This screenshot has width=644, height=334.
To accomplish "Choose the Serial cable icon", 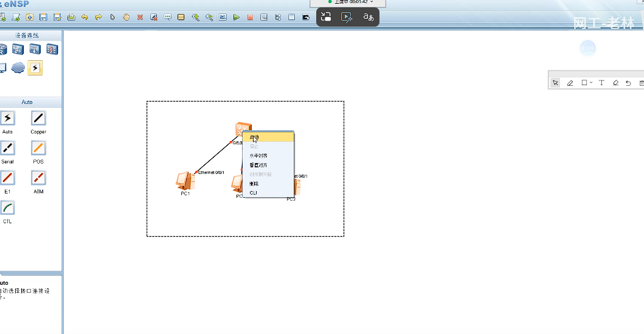I will (x=7, y=148).
